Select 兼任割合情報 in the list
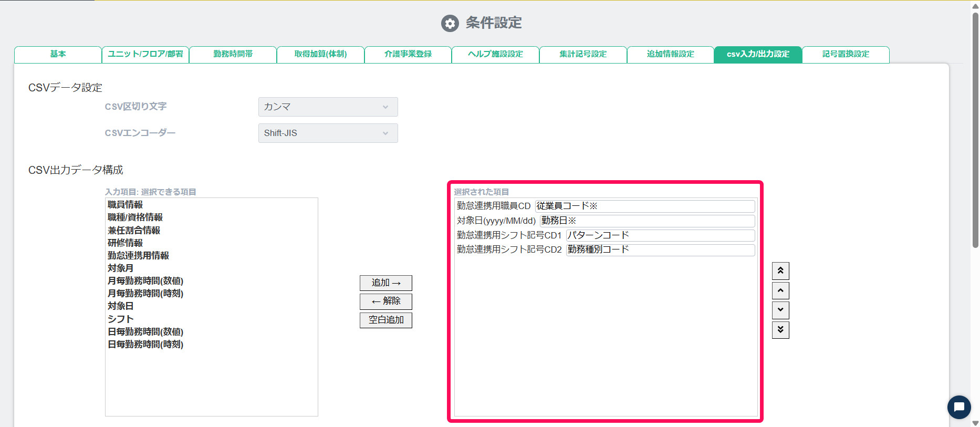Screen dimensions: 980x427 (x=134, y=230)
